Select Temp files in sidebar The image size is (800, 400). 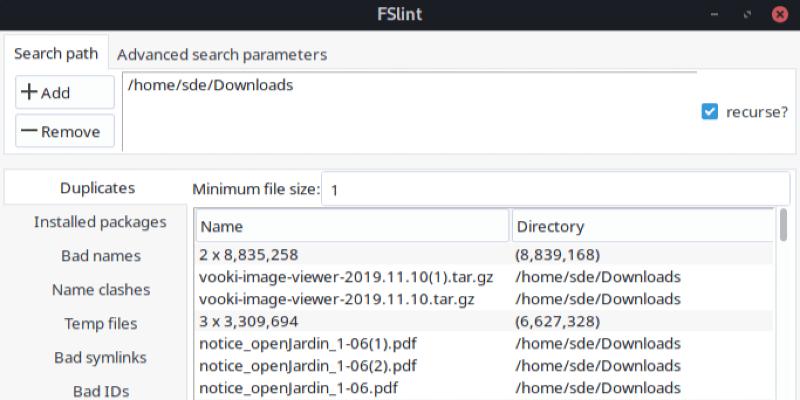99,323
